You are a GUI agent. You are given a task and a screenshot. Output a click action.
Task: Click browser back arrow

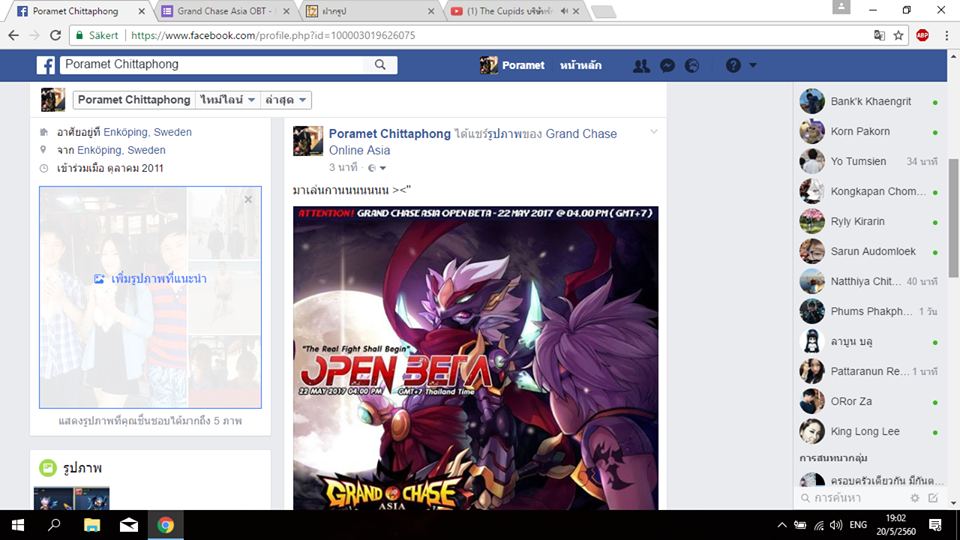tap(13, 36)
